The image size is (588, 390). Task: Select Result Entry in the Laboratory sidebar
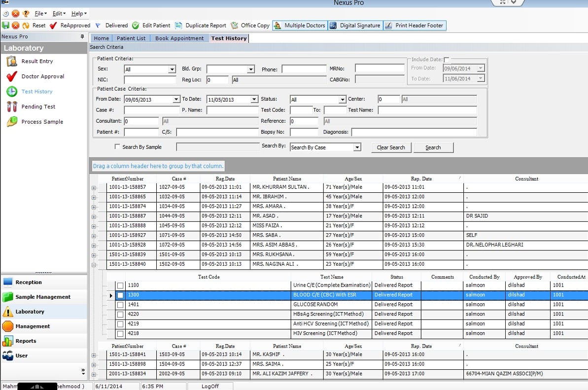[37, 61]
